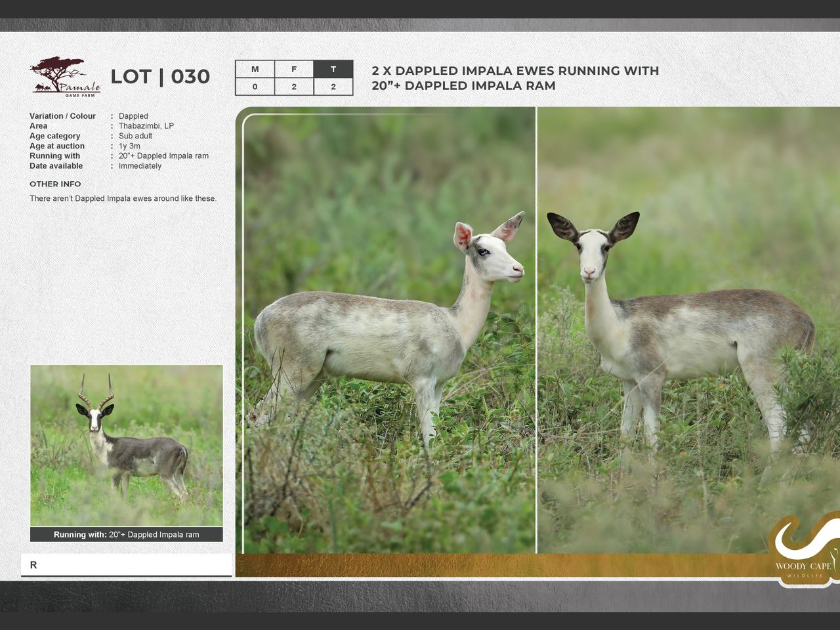Image resolution: width=840 pixels, height=630 pixels.
Task: Click the 'Thabazimbi, LP' area value
Action: click(146, 126)
